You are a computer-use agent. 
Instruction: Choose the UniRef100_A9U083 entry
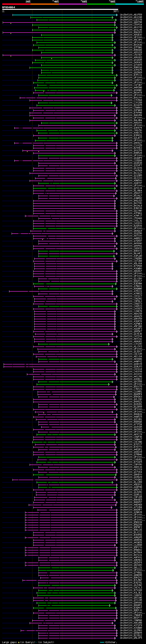click(x=131, y=58)
